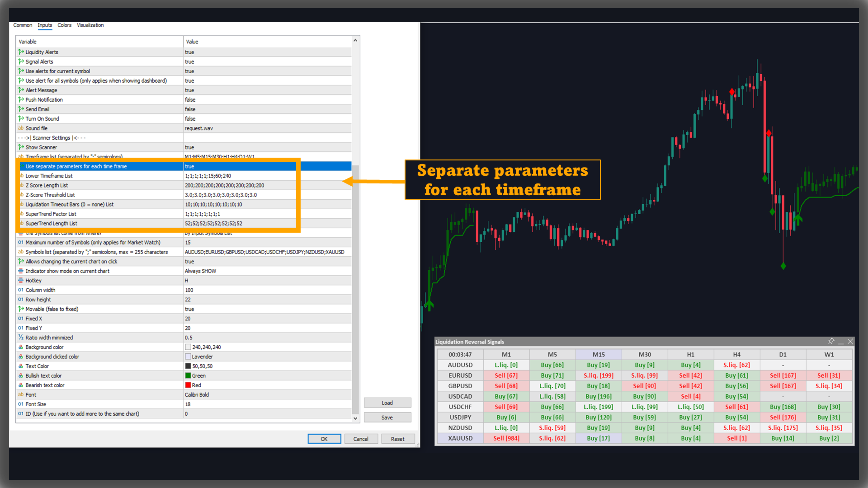This screenshot has height=488, width=868.
Task: Pin the Liquidation Reversal Signals panel
Action: (831, 341)
